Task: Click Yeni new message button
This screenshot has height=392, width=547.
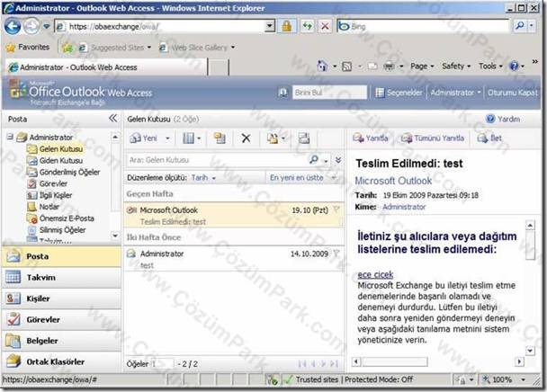Action: (143, 138)
